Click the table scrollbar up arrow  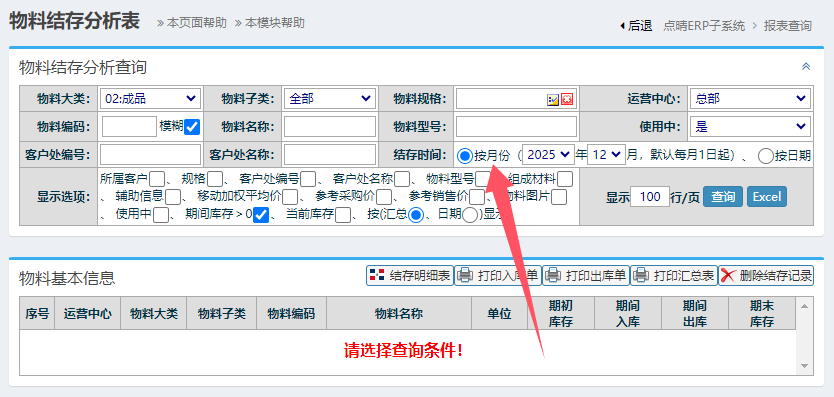pyautogui.click(x=804, y=306)
